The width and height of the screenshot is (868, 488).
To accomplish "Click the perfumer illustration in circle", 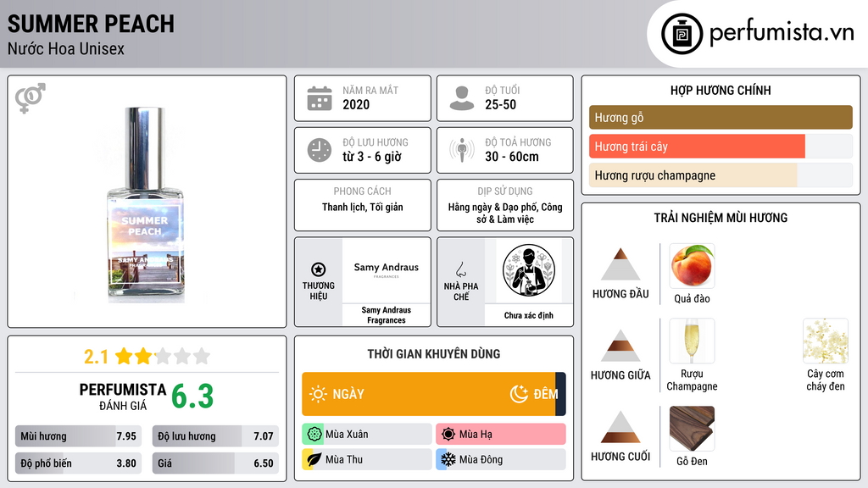I will (x=529, y=270).
